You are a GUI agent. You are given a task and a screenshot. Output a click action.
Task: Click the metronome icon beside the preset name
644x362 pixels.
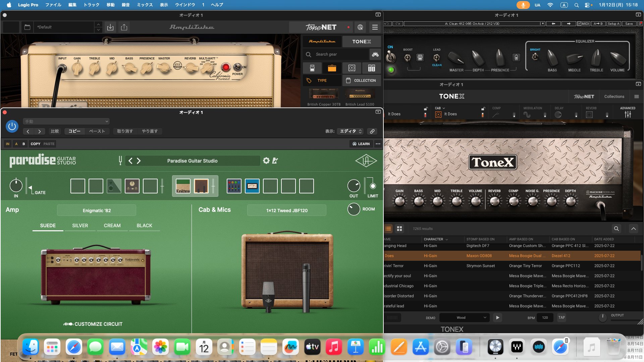click(275, 161)
